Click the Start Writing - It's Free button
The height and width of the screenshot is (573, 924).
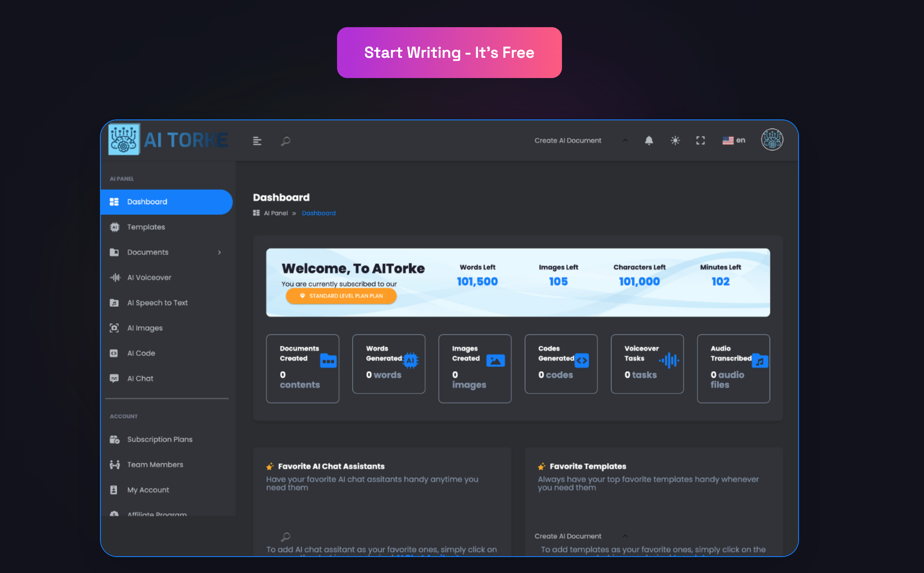coord(449,52)
